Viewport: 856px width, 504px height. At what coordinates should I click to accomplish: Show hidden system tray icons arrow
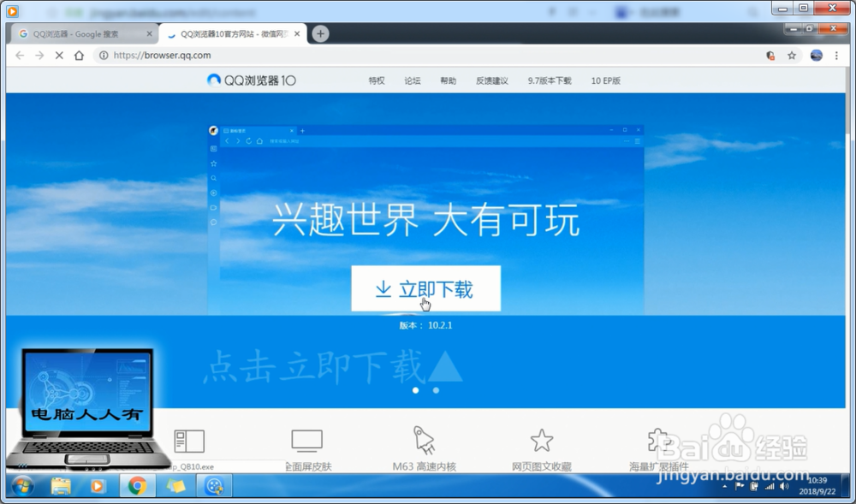tap(724, 487)
